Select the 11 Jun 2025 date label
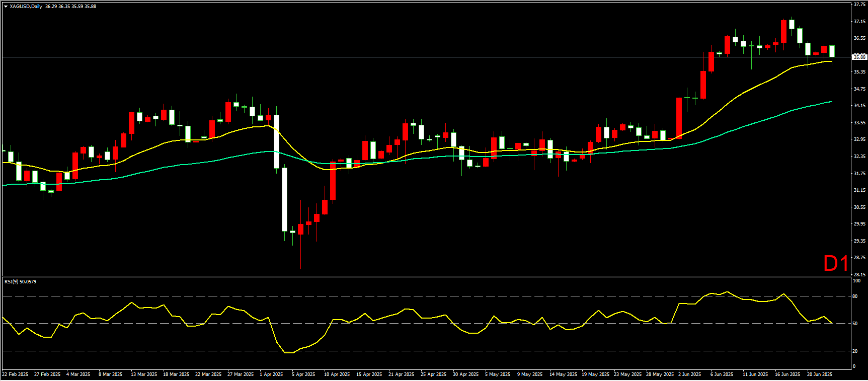This screenshot has height=381, width=868. tap(755, 374)
